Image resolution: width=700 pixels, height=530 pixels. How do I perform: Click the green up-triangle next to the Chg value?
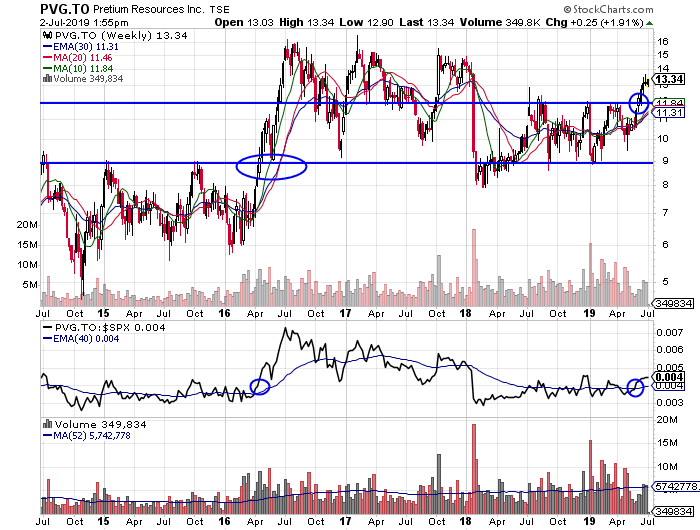point(650,23)
